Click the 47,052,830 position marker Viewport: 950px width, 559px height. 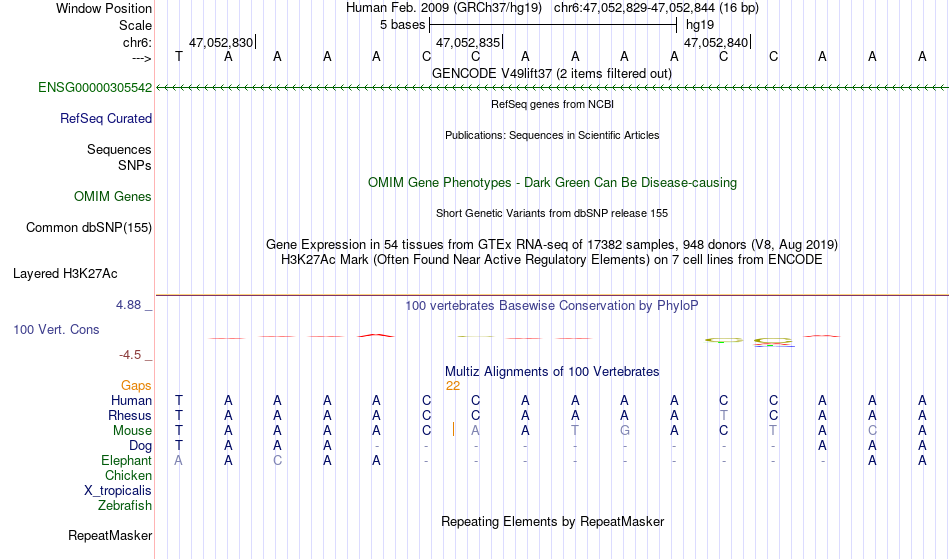pyautogui.click(x=221, y=42)
